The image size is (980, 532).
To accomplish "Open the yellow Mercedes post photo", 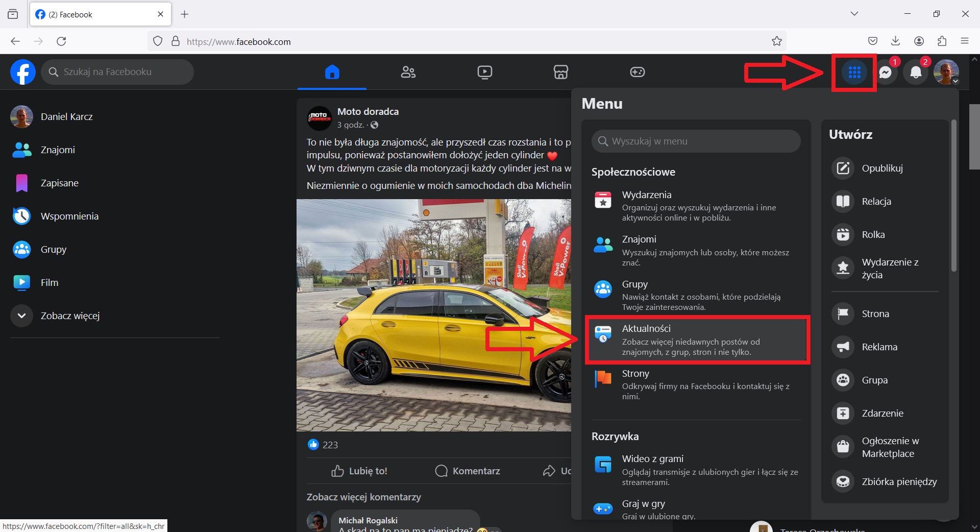I will coord(433,315).
